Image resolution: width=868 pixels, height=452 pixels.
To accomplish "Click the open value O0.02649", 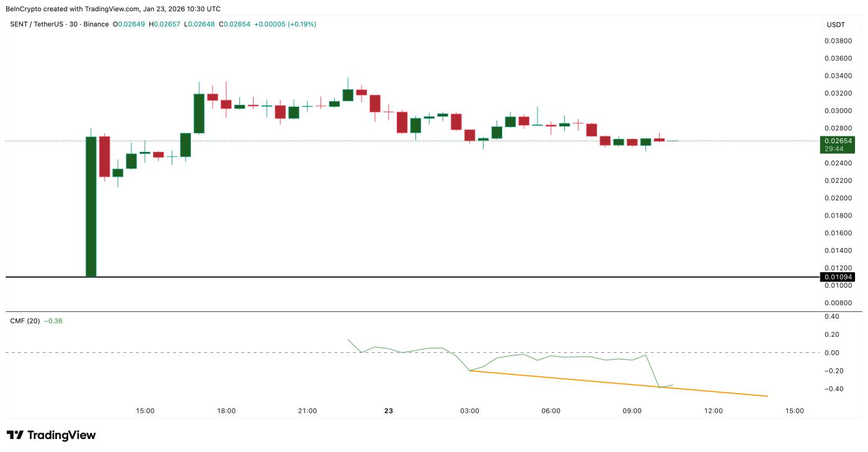I will [129, 24].
